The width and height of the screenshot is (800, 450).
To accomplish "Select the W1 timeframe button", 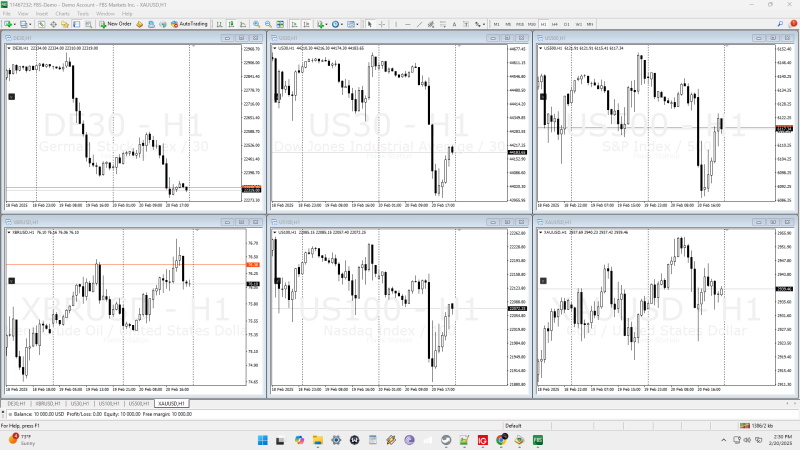I will (579, 24).
